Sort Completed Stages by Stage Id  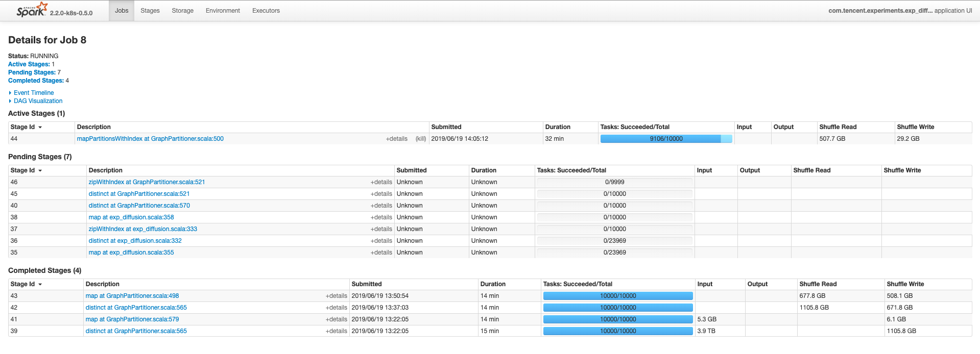(23, 284)
